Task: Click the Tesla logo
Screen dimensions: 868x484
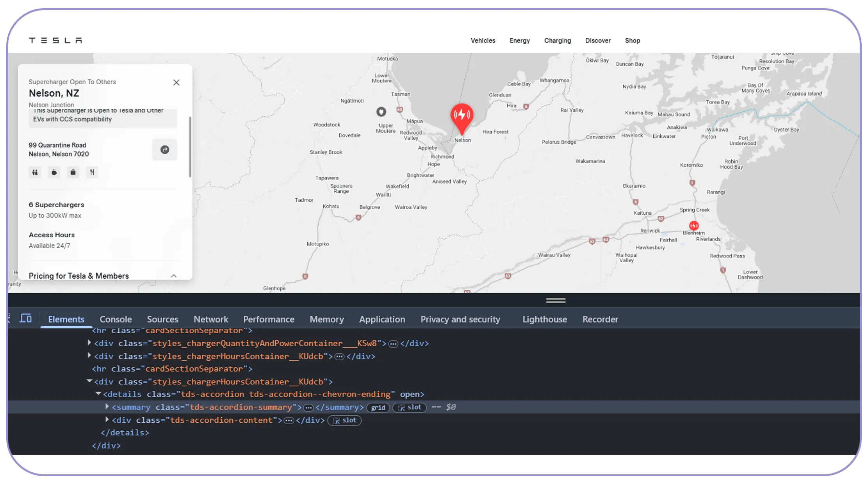Action: click(55, 39)
